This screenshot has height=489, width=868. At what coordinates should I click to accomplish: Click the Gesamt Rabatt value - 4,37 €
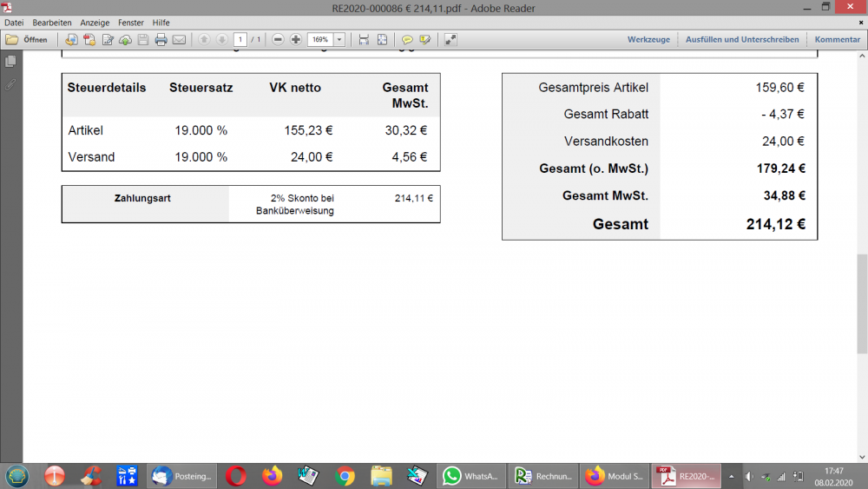(x=783, y=114)
